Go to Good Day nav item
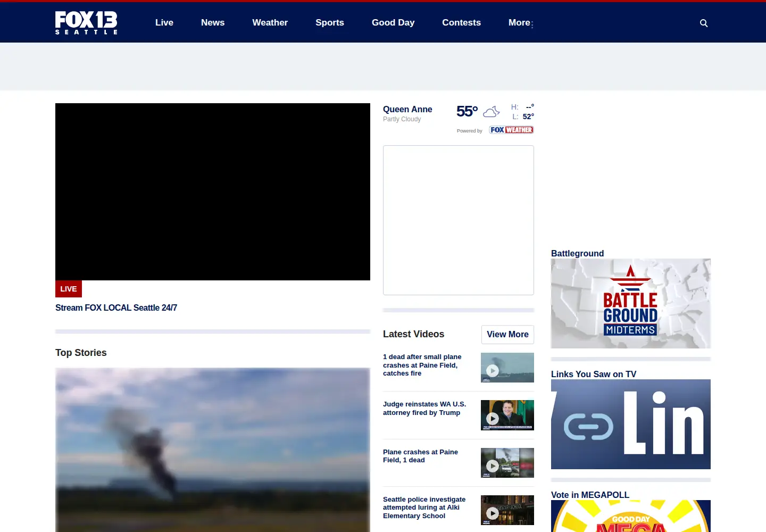Screen dimensions: 766x532 click(393, 22)
